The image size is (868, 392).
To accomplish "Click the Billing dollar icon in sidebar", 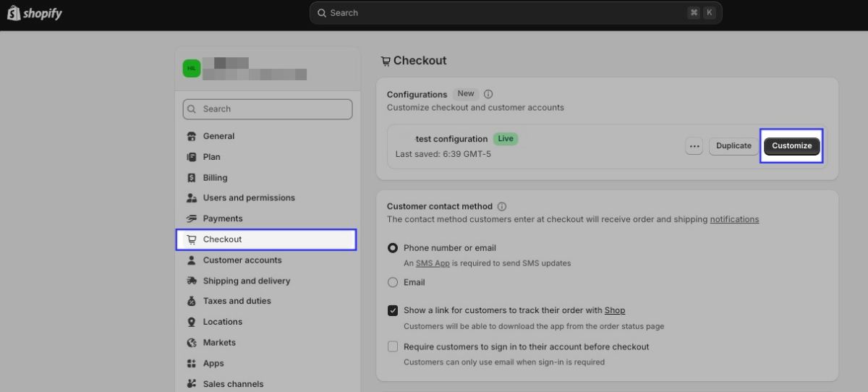I will (x=192, y=178).
